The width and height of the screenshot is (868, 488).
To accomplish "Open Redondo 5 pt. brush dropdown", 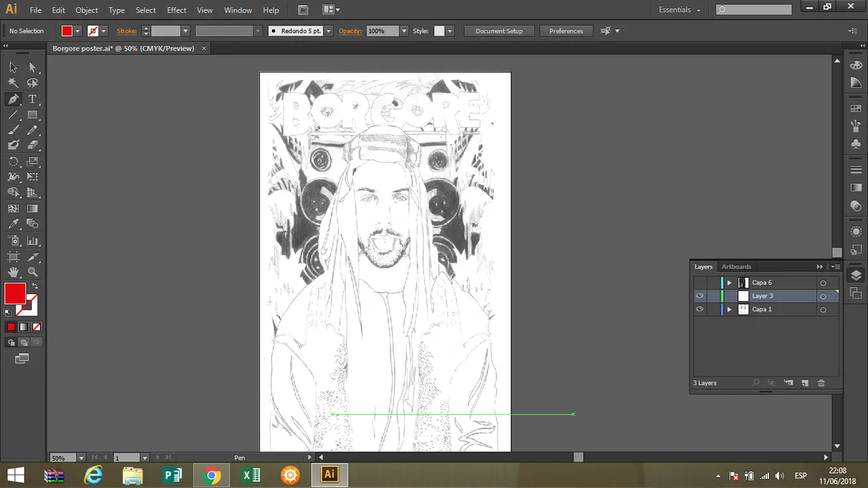I will coord(329,31).
